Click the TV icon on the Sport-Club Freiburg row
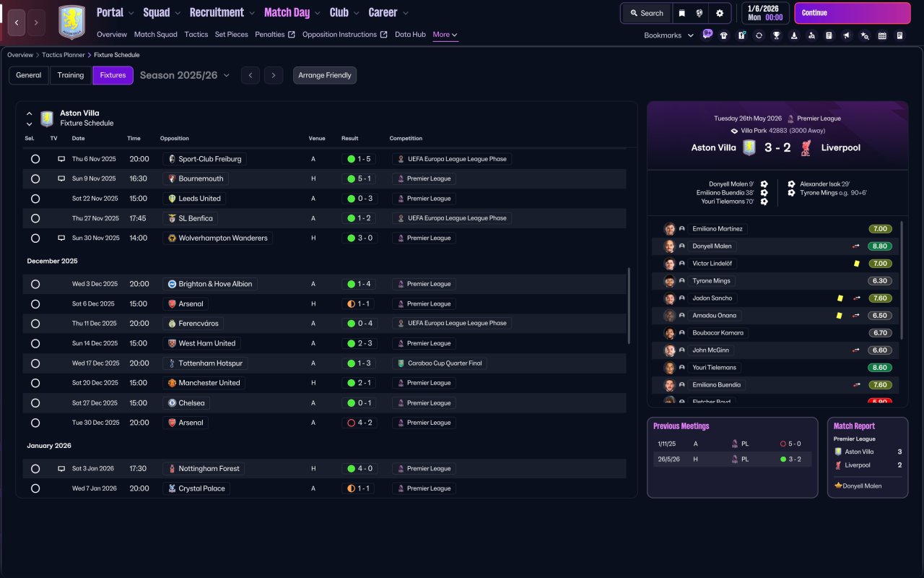This screenshot has width=924, height=578. pyautogui.click(x=61, y=159)
